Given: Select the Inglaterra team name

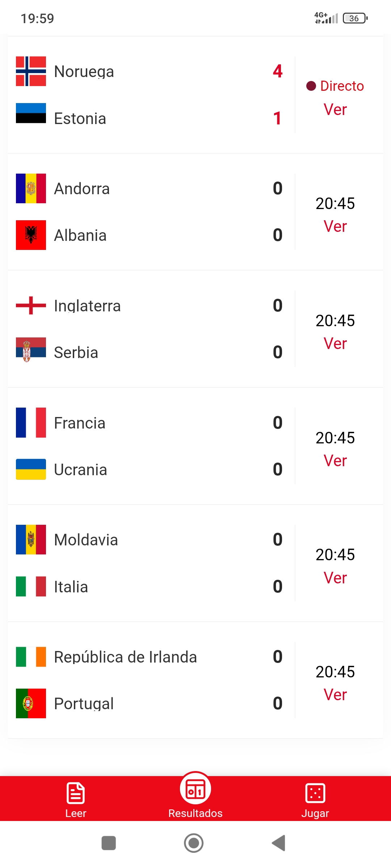Looking at the screenshot, I should tap(87, 306).
